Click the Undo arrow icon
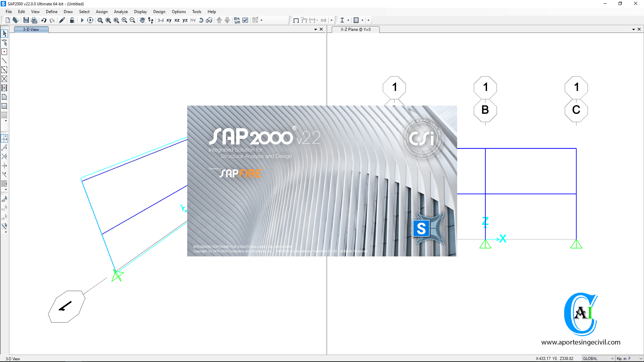This screenshot has width=644, height=362. [x=44, y=20]
